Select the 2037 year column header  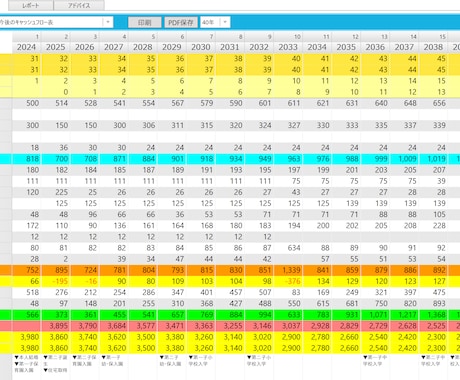click(x=404, y=47)
